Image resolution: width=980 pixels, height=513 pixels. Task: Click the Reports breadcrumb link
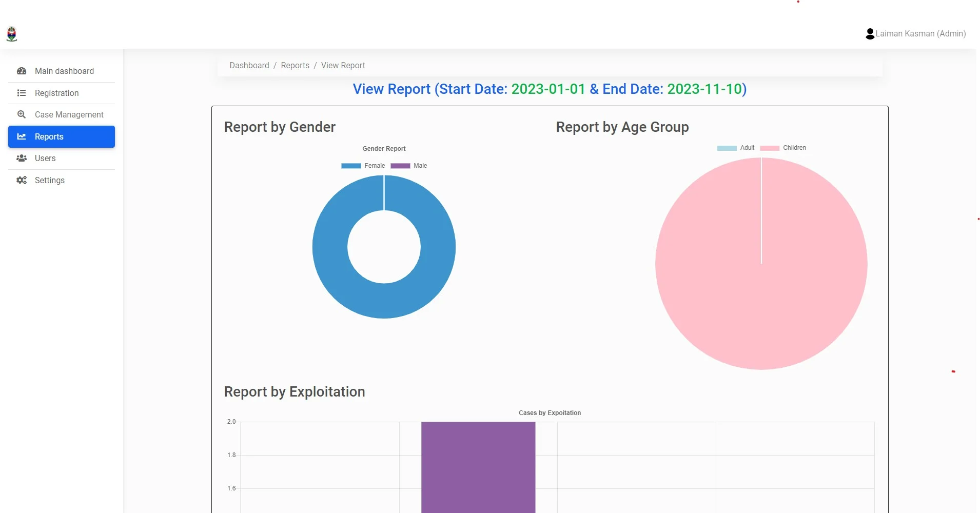[295, 66]
